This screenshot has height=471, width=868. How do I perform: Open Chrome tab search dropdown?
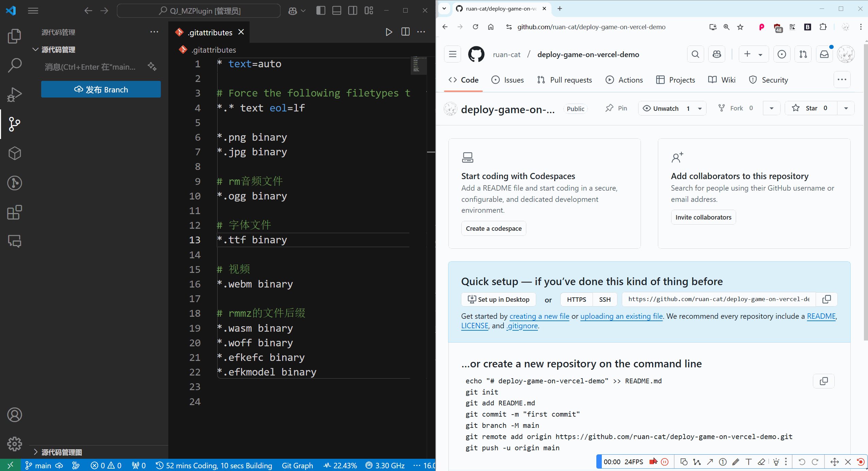point(444,8)
